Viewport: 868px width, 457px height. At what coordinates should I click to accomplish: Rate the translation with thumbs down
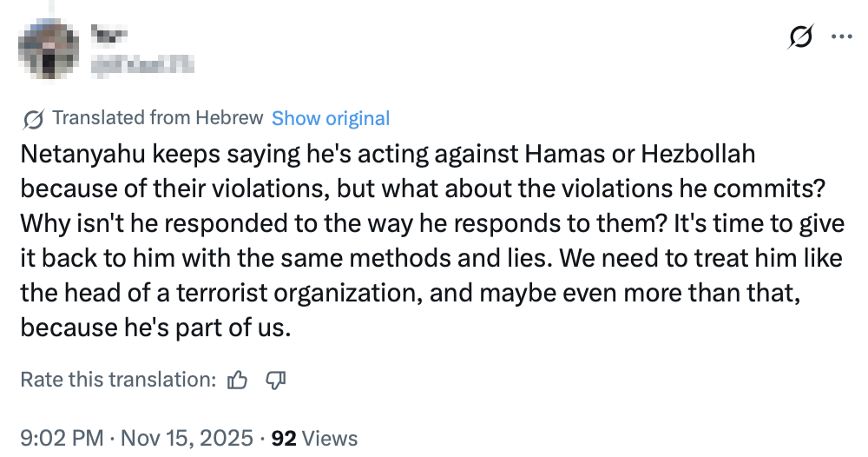click(x=275, y=380)
